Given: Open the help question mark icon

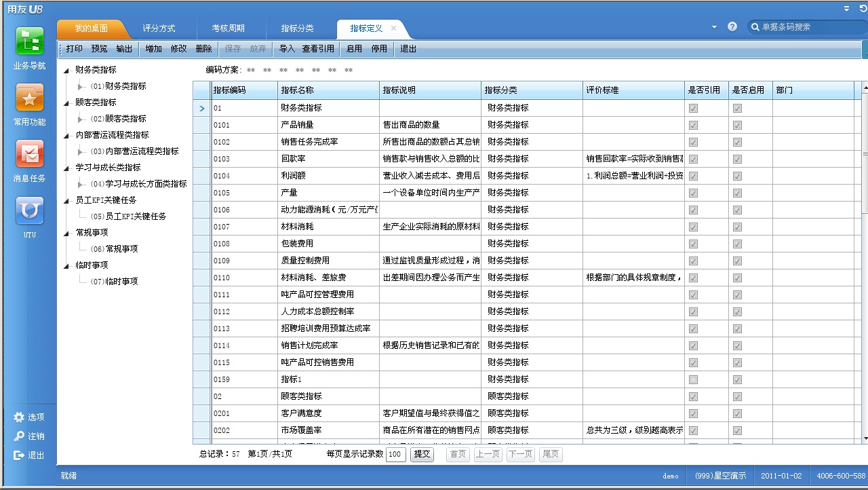Looking at the screenshot, I should tap(732, 26).
